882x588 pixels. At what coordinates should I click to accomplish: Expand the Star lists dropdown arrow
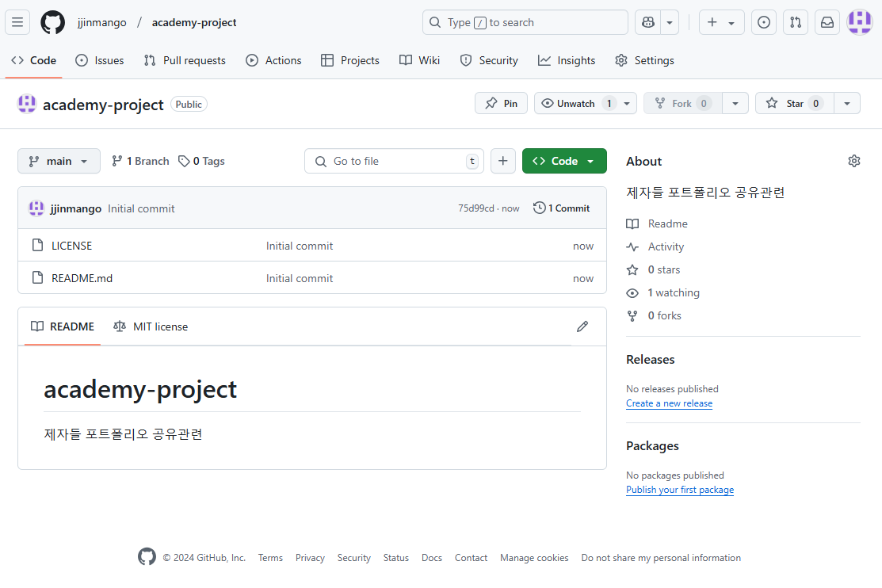(x=847, y=104)
